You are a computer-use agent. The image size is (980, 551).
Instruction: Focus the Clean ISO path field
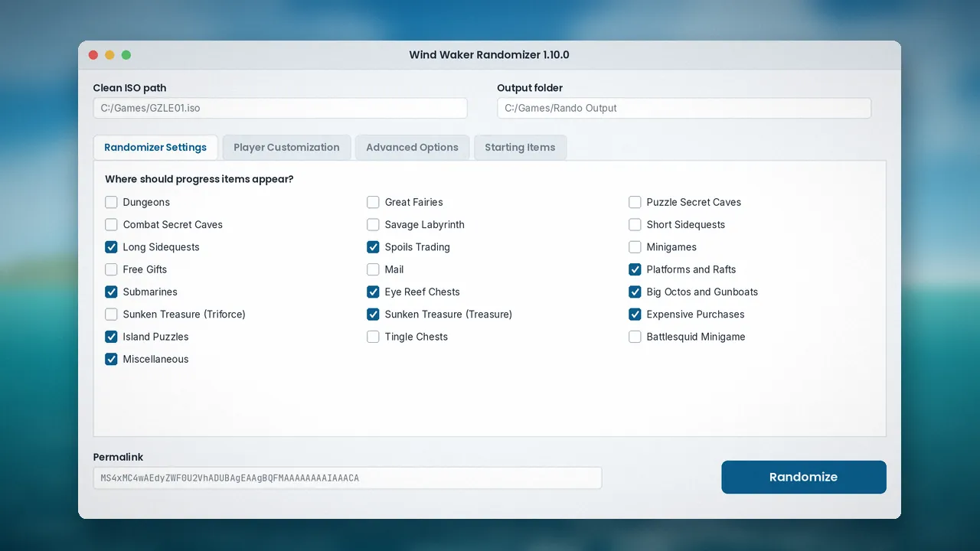(x=280, y=108)
